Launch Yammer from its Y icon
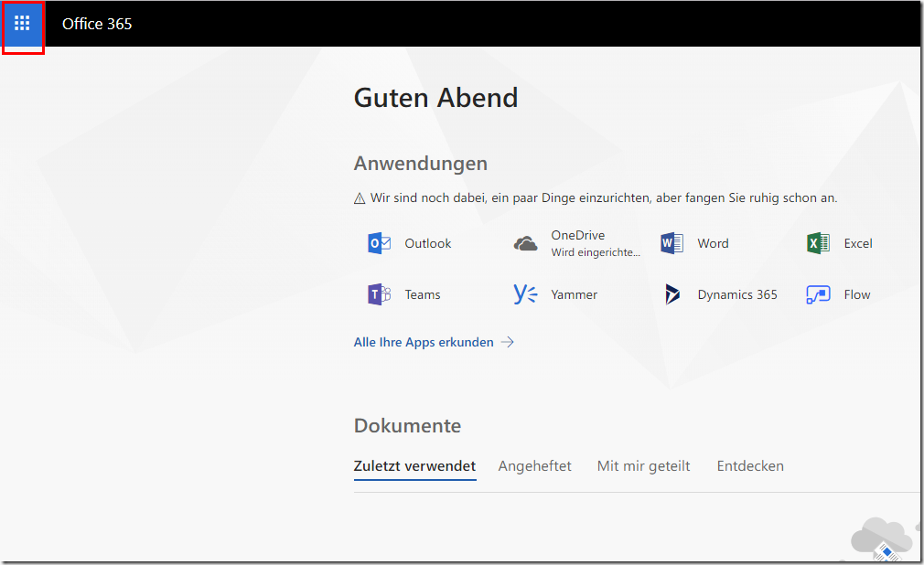Screen dimensions: 924x565 tap(525, 294)
